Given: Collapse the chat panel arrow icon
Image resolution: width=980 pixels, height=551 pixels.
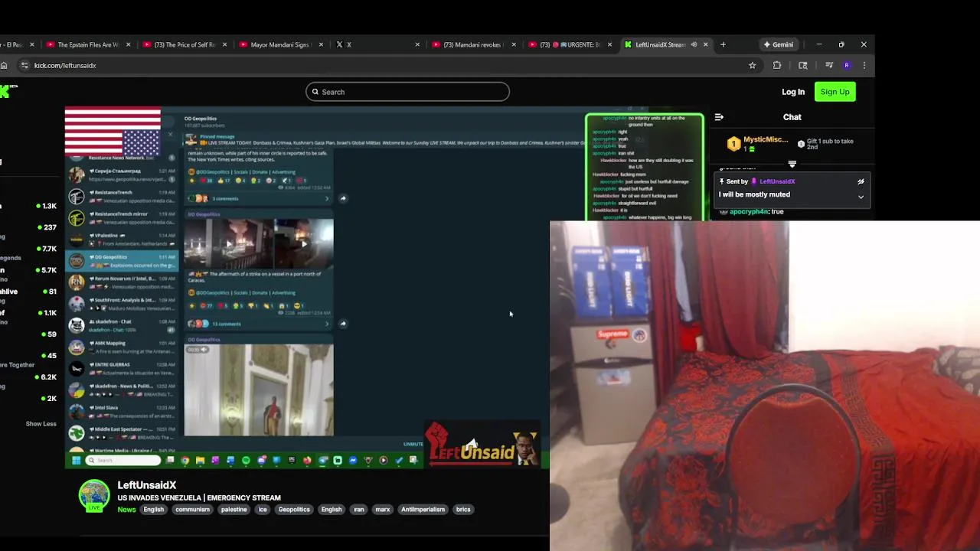Looking at the screenshot, I should (x=719, y=117).
